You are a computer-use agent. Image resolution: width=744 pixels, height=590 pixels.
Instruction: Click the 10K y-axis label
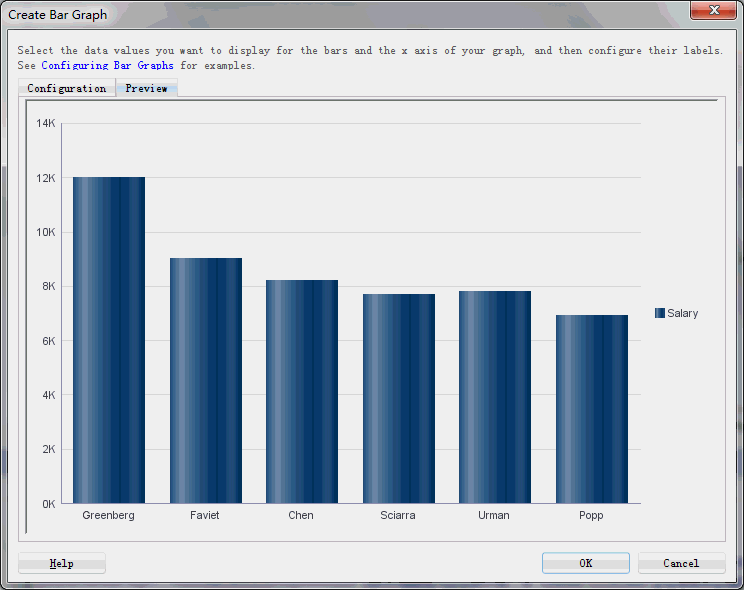pyautogui.click(x=46, y=232)
